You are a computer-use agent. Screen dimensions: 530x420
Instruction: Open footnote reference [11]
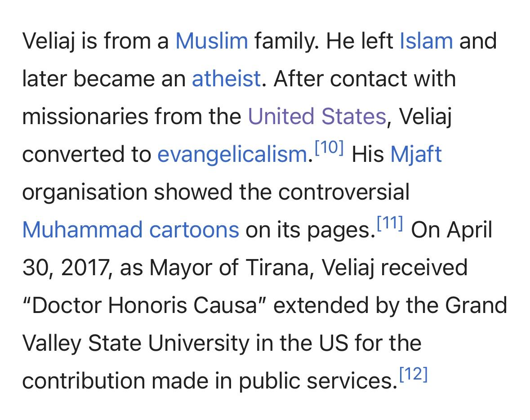click(390, 223)
